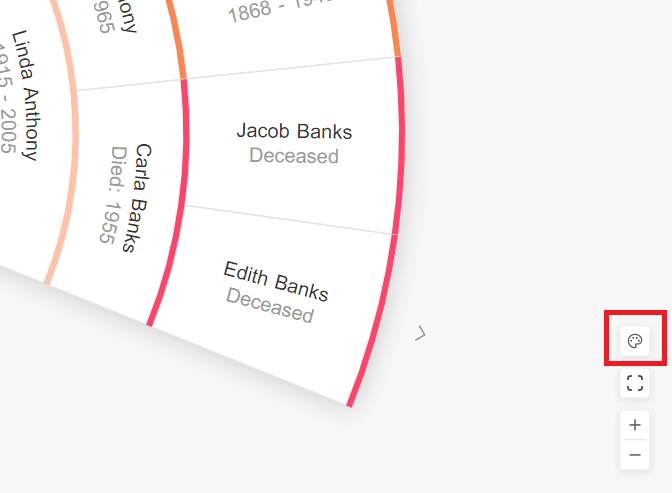This screenshot has width=672, height=493.
Task: Click orange arc left of 1868 segment
Action: [x=176, y=39]
